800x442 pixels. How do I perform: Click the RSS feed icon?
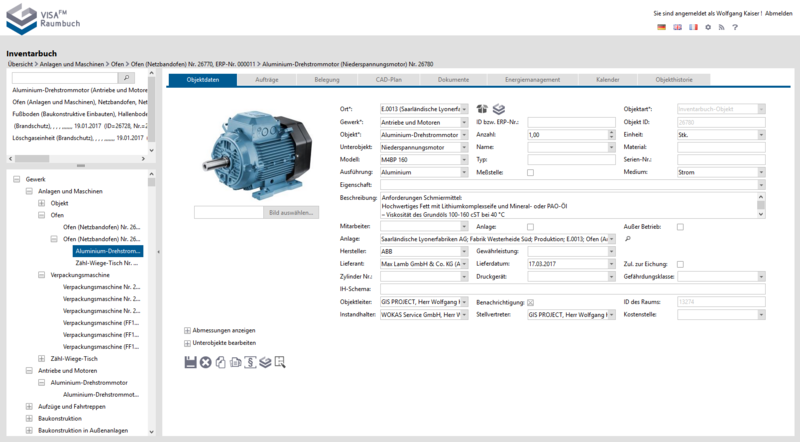[721, 27]
